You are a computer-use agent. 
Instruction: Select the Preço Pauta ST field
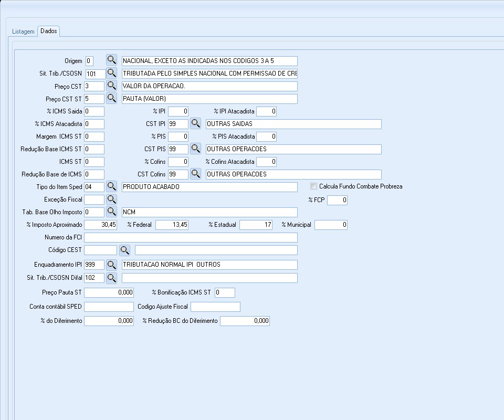(109, 292)
